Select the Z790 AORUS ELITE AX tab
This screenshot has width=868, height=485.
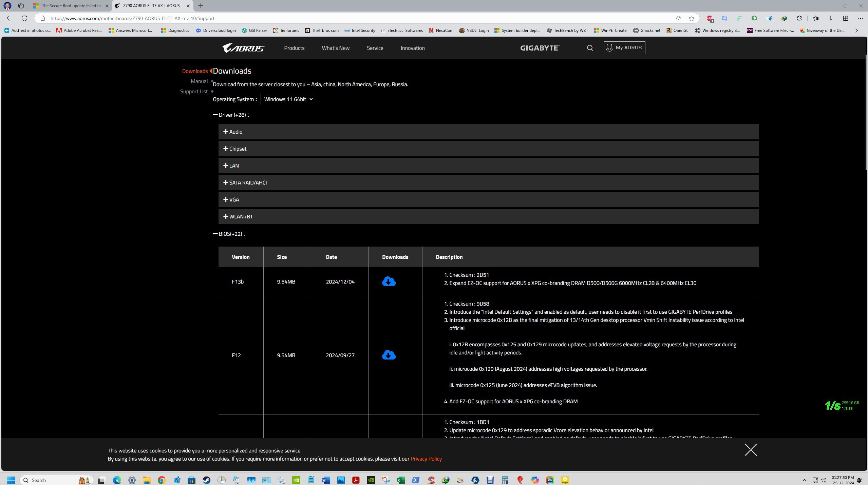152,6
